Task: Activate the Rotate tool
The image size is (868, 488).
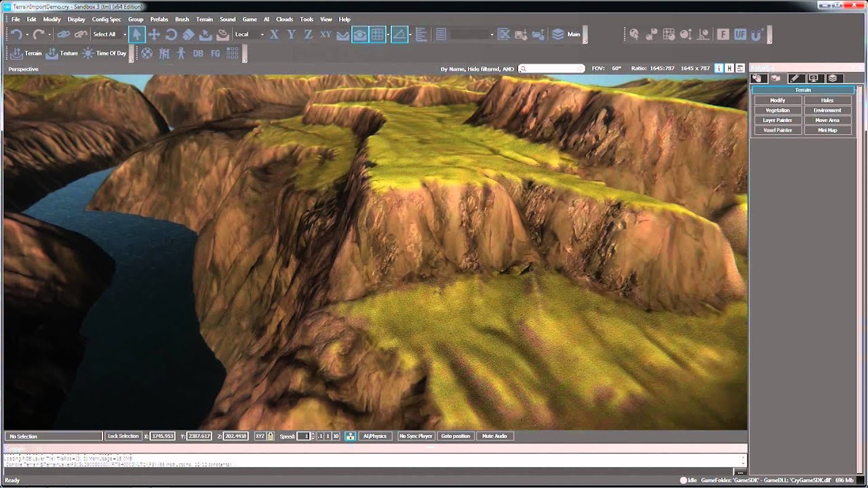Action: [171, 34]
